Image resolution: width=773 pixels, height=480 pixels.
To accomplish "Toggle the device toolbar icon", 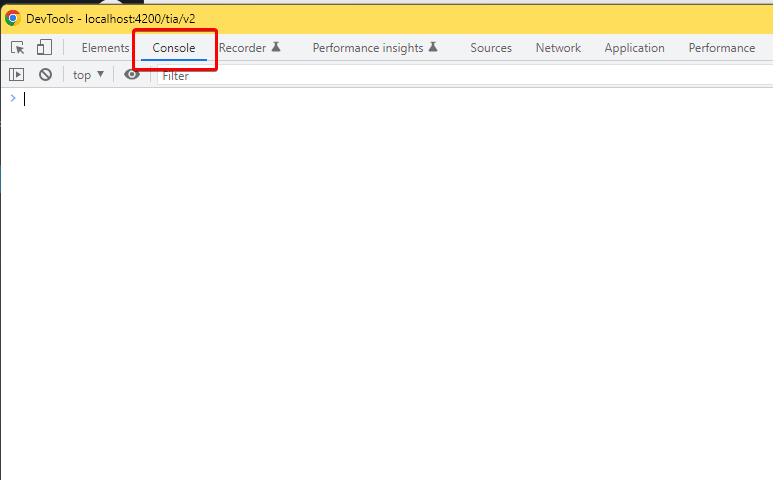I will 44,48.
